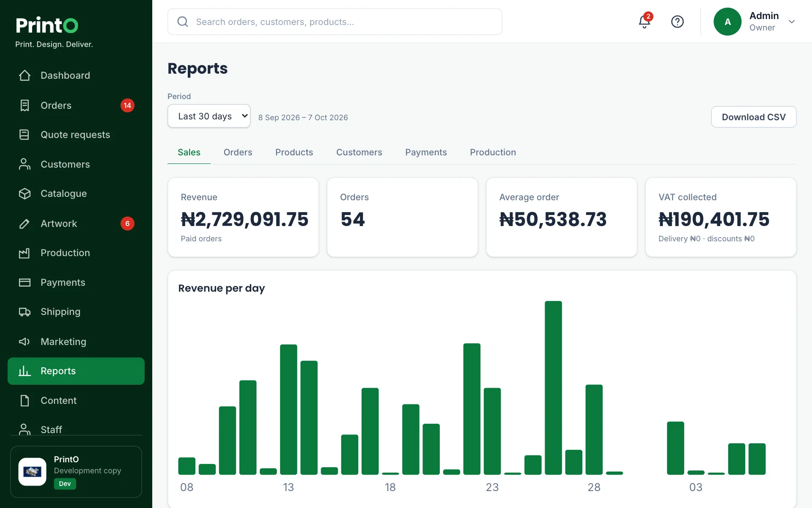Expand the Admin account menu chevron

click(792, 22)
